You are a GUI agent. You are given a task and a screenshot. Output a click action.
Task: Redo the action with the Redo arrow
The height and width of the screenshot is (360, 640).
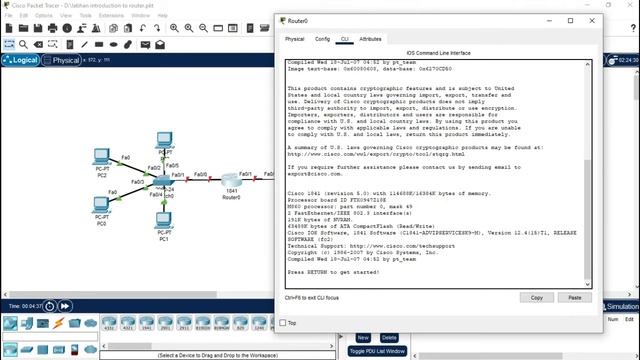coord(157,28)
